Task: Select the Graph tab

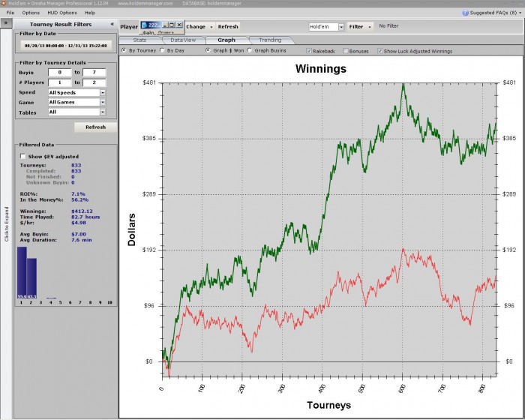Action: (226, 40)
